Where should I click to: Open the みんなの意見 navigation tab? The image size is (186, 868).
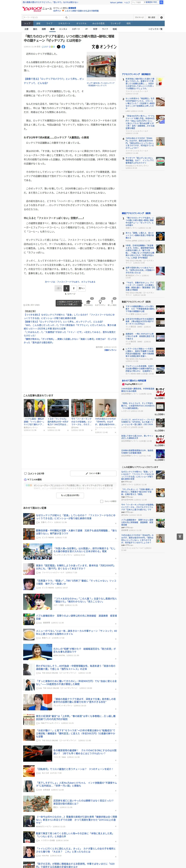pyautogui.click(x=99, y=24)
